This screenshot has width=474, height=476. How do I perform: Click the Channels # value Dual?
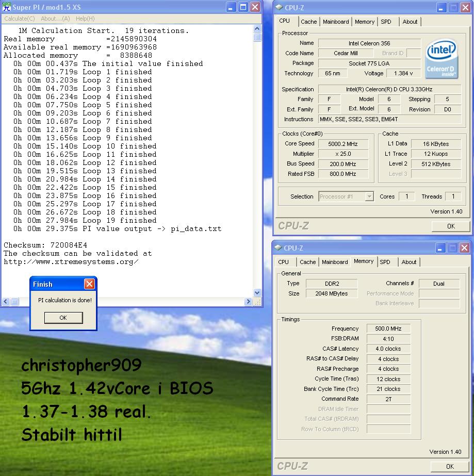pos(439,284)
